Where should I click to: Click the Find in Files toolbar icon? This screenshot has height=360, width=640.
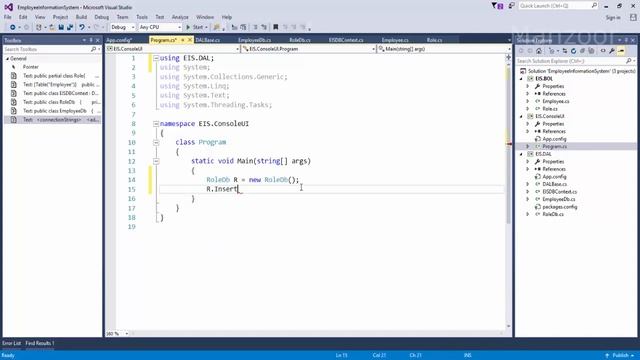pyautogui.click(x=216, y=27)
